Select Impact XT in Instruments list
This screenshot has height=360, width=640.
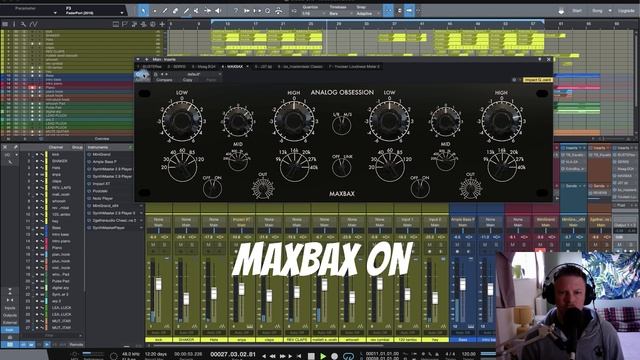click(101, 184)
